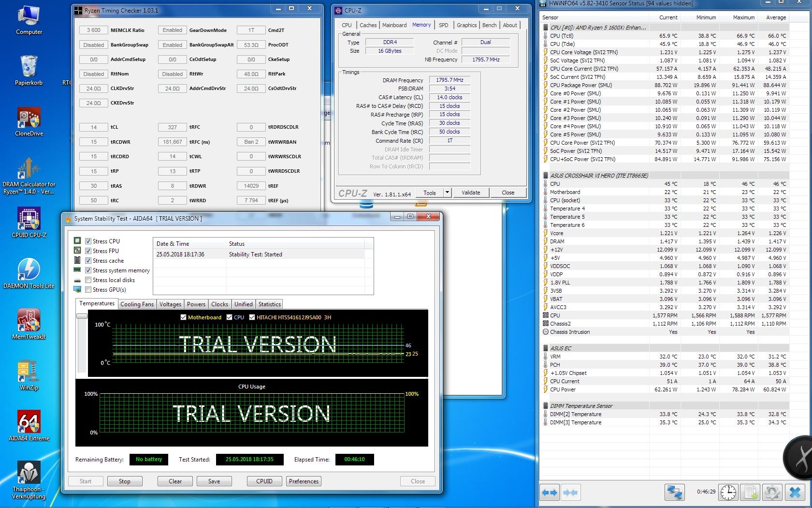Toggle the Stress system memory checkbox
Screen dimensions: 812x508
click(x=88, y=270)
